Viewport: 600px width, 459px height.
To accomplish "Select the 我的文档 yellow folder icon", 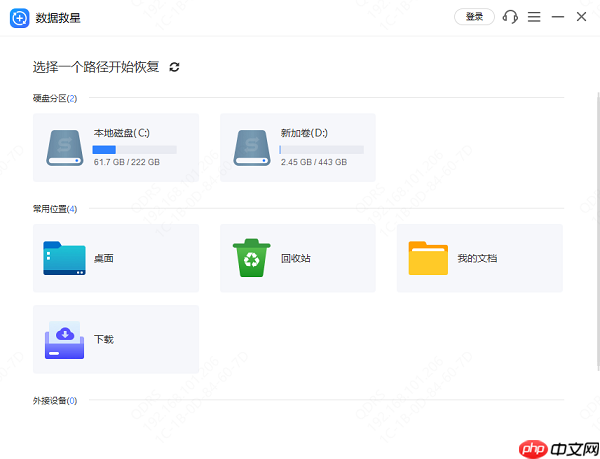I will click(428, 258).
